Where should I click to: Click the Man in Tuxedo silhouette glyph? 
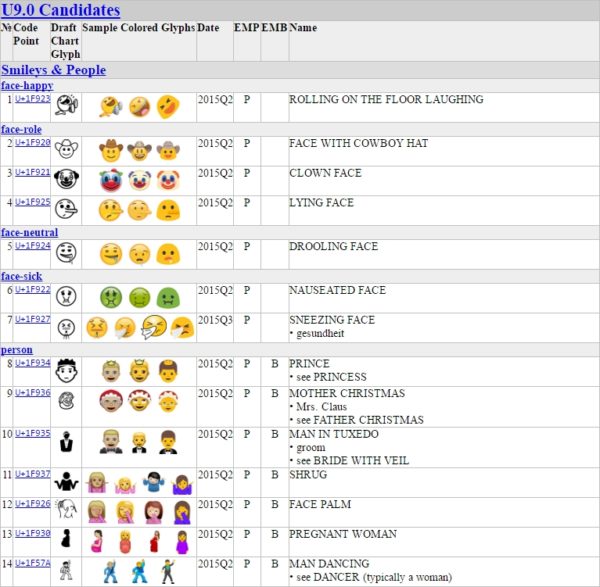(67, 442)
